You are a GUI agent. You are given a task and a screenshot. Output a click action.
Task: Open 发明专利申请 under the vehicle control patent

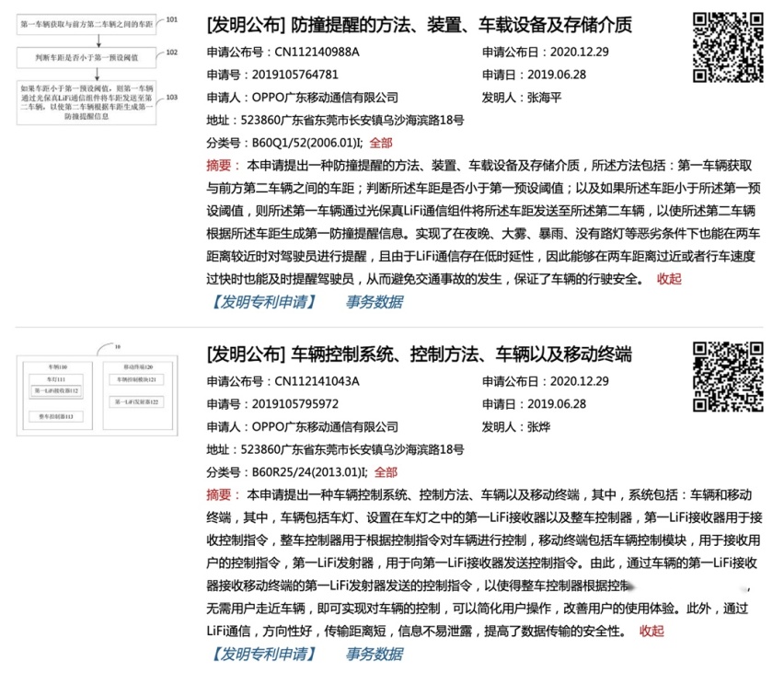click(263, 654)
